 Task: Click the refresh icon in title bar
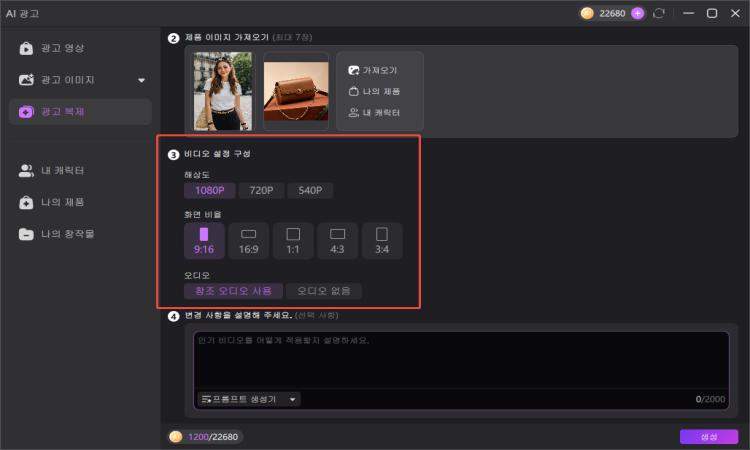pyautogui.click(x=659, y=13)
